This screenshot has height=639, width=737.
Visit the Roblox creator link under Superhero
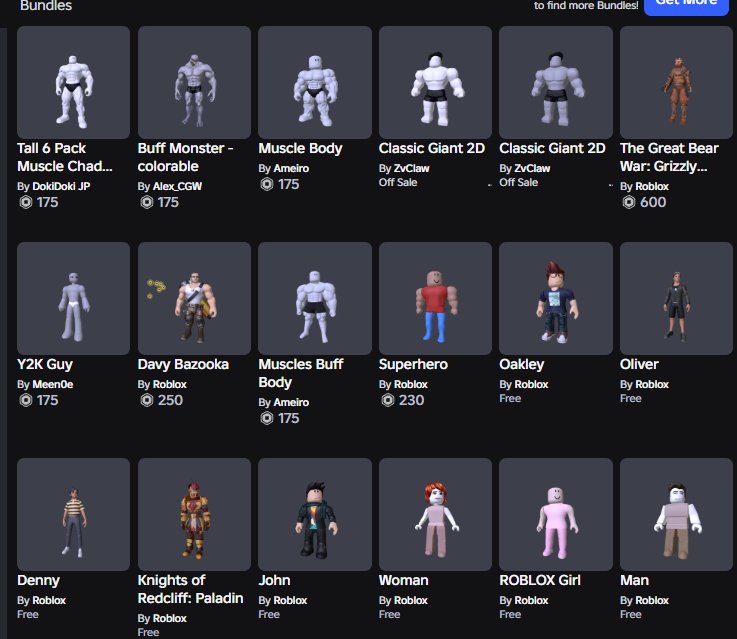point(411,384)
